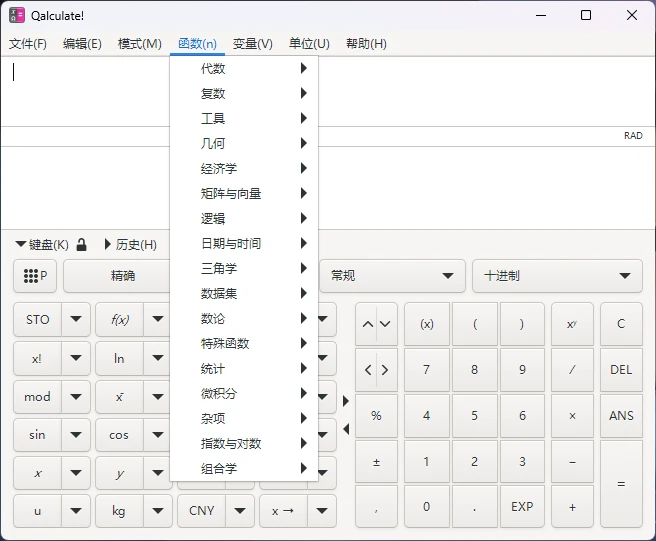Click the f(x) function button
The width and height of the screenshot is (656, 541).
click(x=120, y=320)
